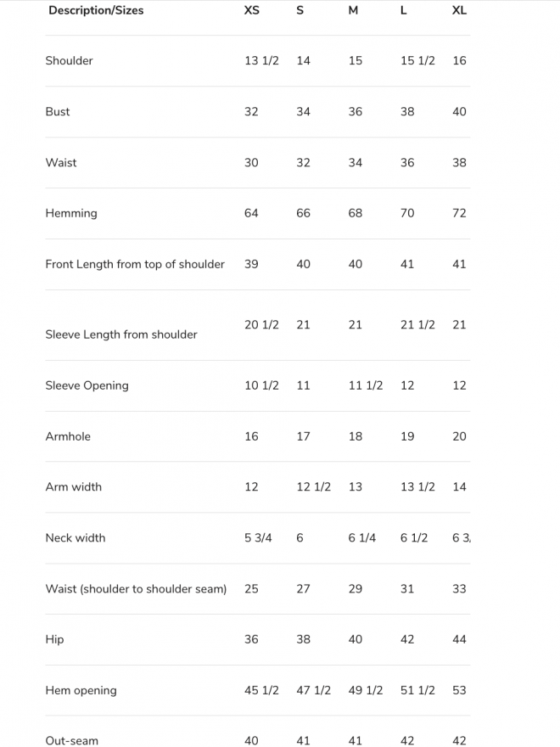The image size is (560, 747).
Task: Click Waist (shoulder to shoulder seam) label
Action: click(x=136, y=589)
